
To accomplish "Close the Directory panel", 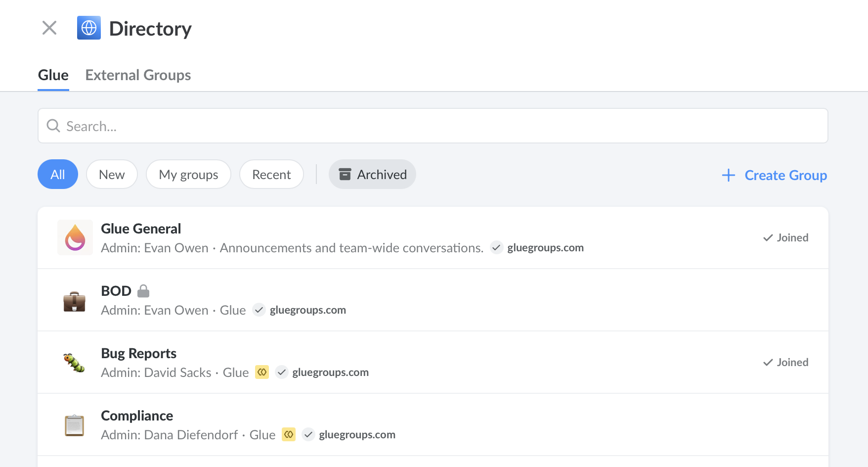I will tap(49, 28).
